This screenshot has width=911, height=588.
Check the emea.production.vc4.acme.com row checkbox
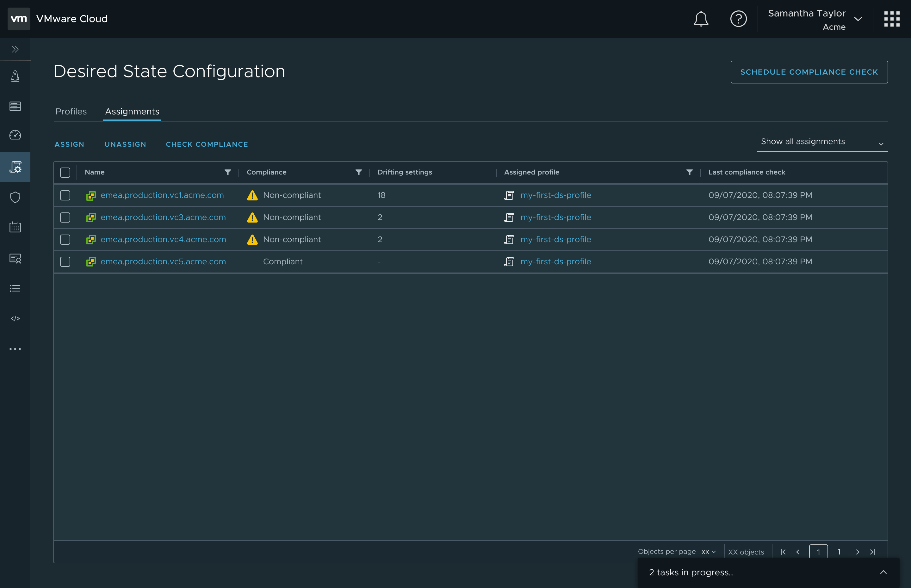[65, 240]
